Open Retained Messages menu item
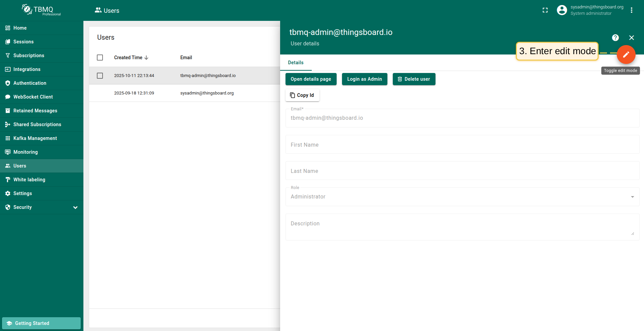Viewport: 644px width, 331px height. 35,111
